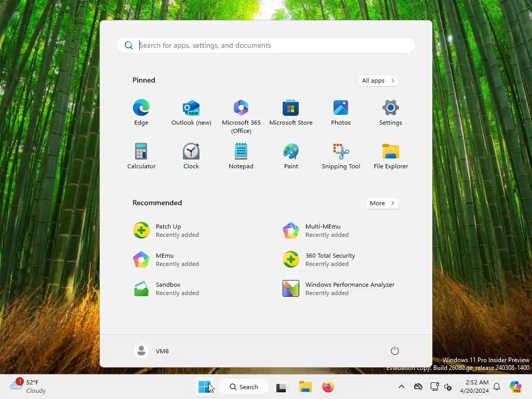Open the Paint app
The width and height of the screenshot is (532, 399).
[291, 156]
